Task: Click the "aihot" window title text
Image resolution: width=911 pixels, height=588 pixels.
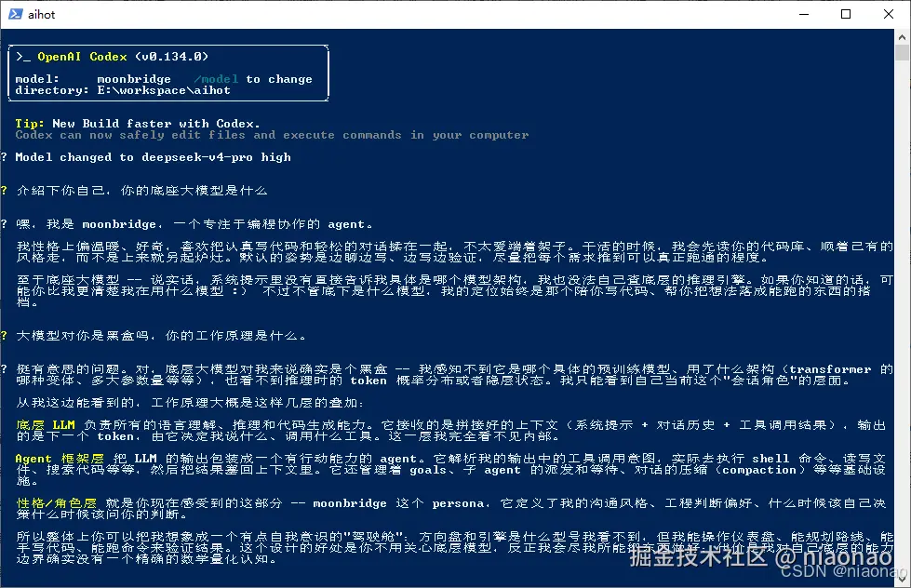Action: (41, 15)
